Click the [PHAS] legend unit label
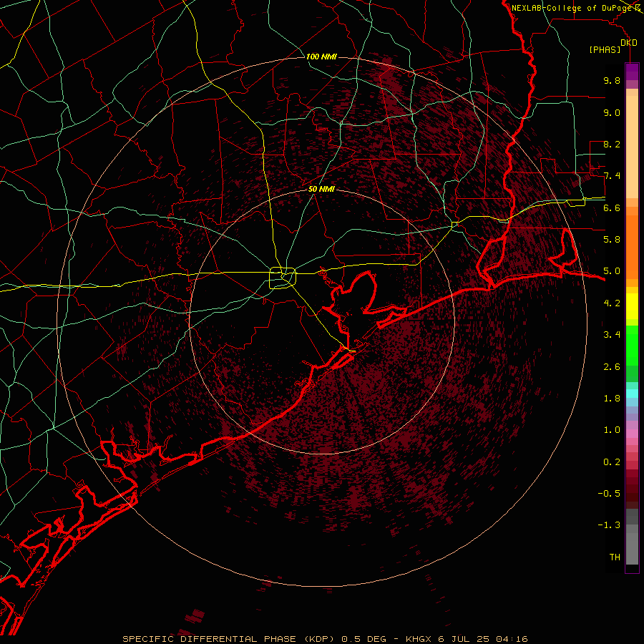This screenshot has height=644, width=644. pyautogui.click(x=605, y=49)
